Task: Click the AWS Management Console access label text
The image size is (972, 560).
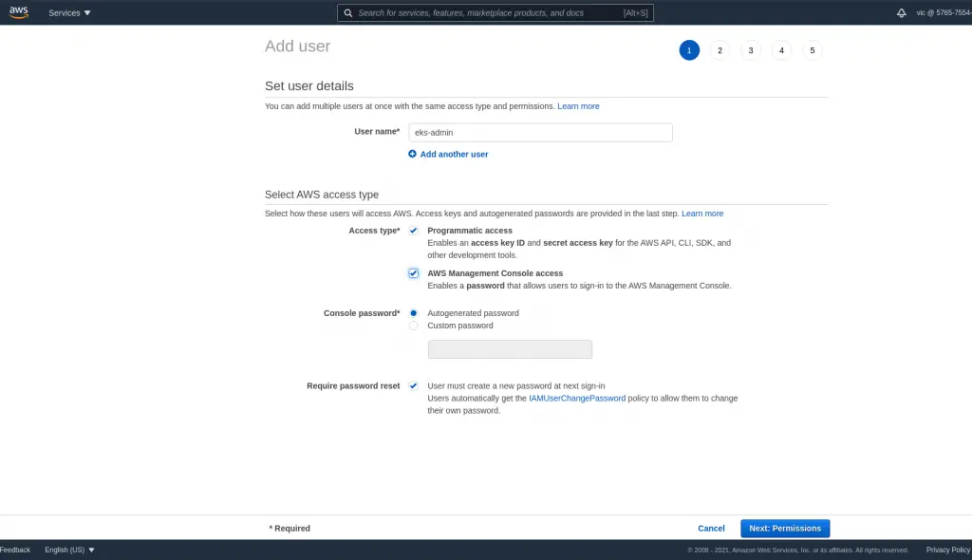Action: tap(495, 273)
